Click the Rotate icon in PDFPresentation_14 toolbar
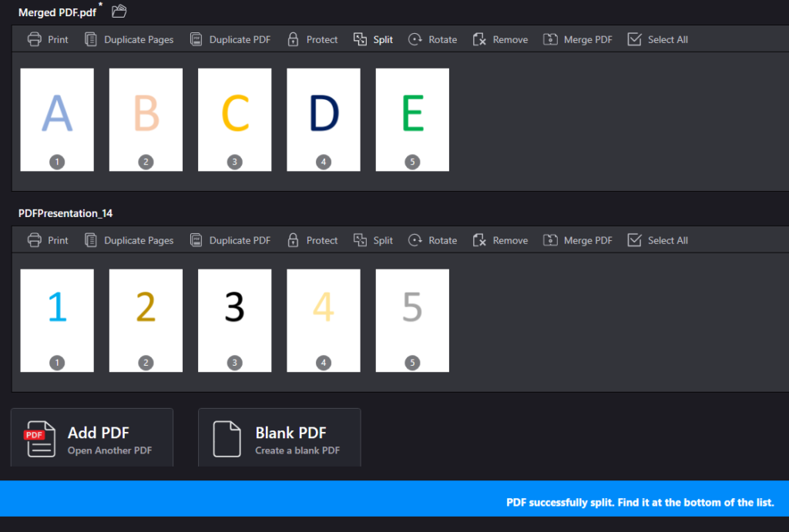The width and height of the screenshot is (789, 532). (415, 240)
